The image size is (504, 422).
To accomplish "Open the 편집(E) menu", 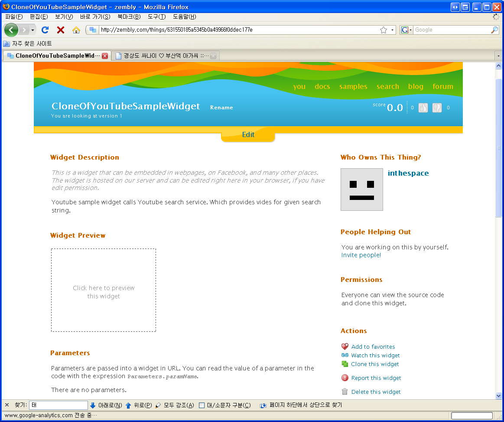I will coord(39,17).
